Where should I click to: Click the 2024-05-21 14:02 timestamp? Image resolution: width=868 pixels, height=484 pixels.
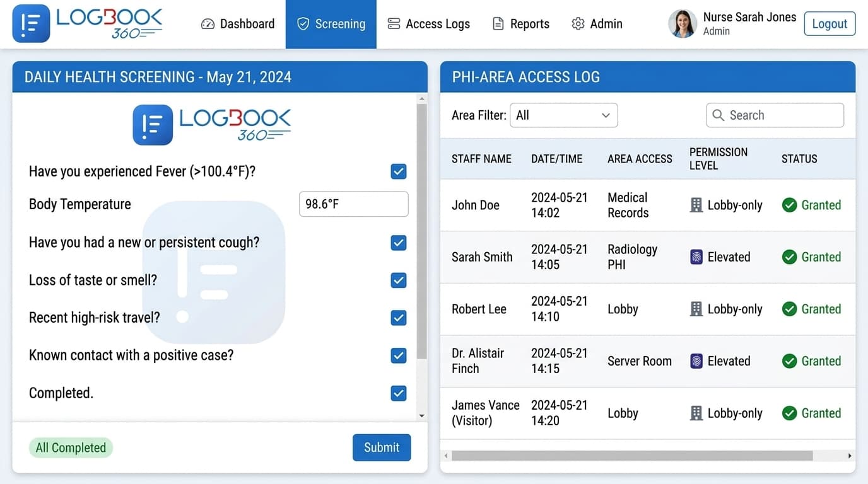559,205
